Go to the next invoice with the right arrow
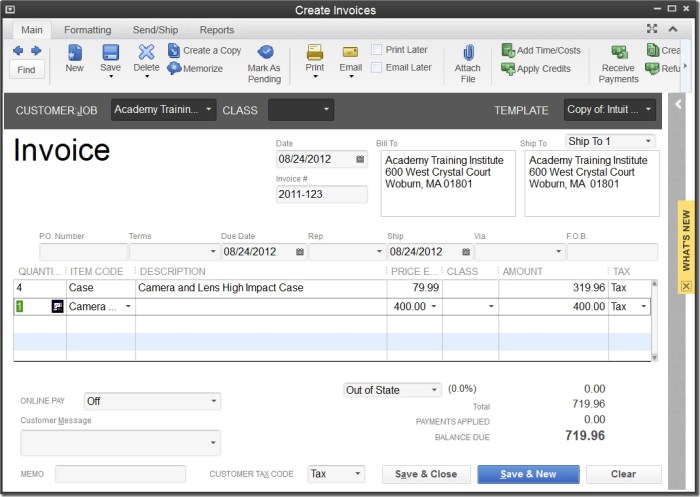This screenshot has width=700, height=497. [36, 50]
